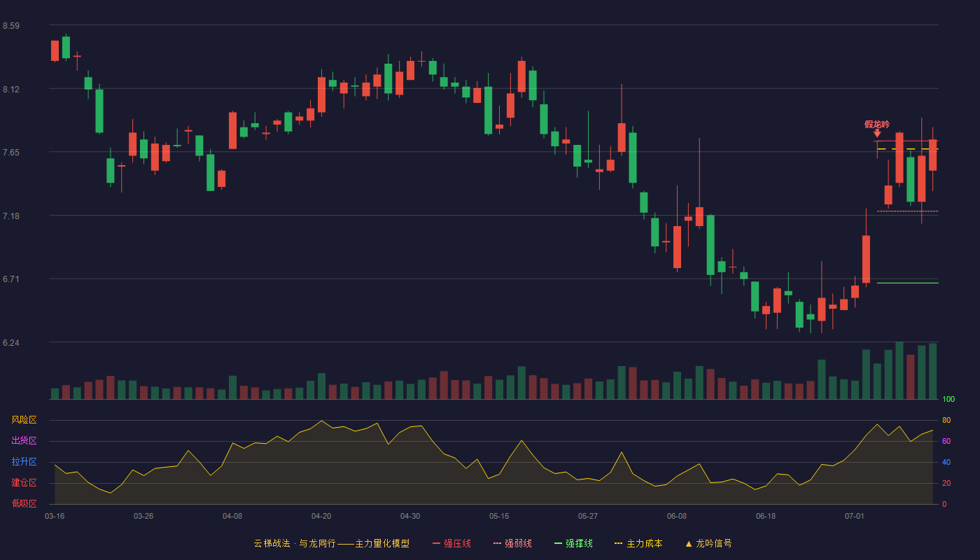Click the red arrow under 假龙吟
This screenshot has width=980, height=560.
click(877, 133)
